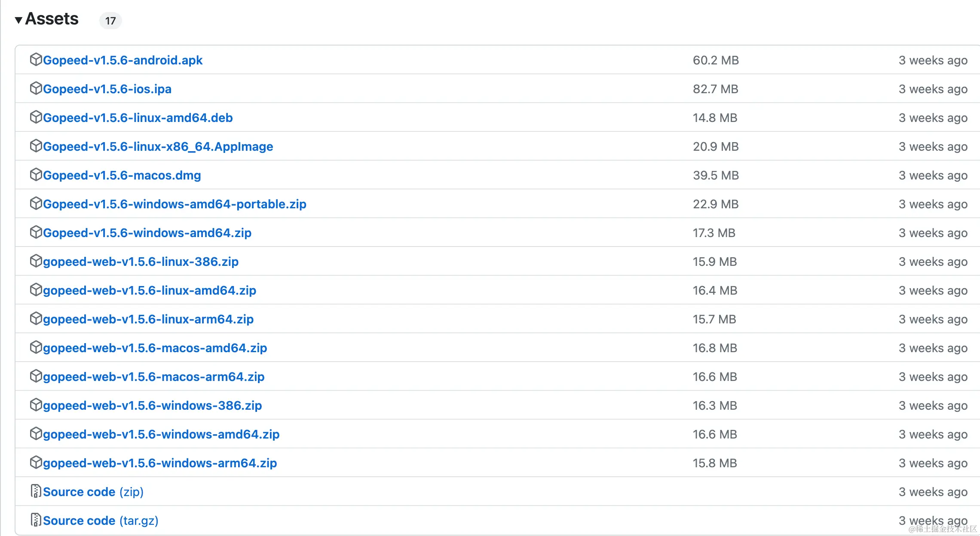Collapse the Assets section triangle
Viewport: 980px width, 536px height.
(x=18, y=20)
